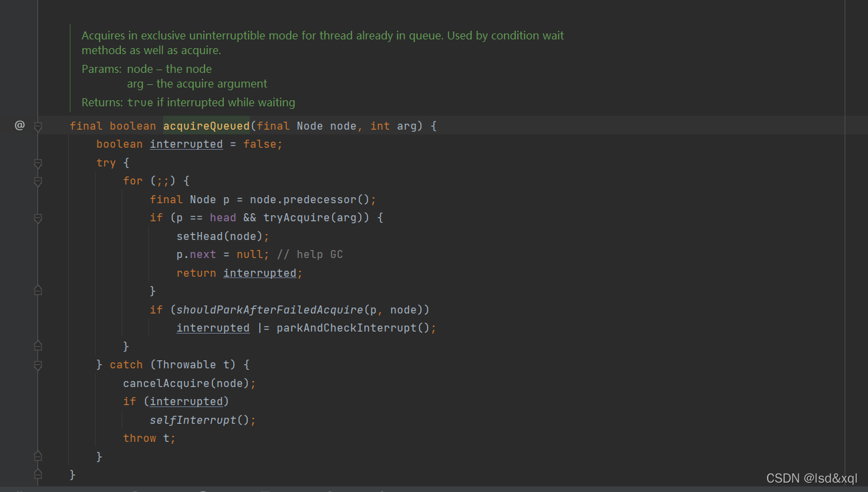Click cancelAcquire(node) call

[186, 383]
